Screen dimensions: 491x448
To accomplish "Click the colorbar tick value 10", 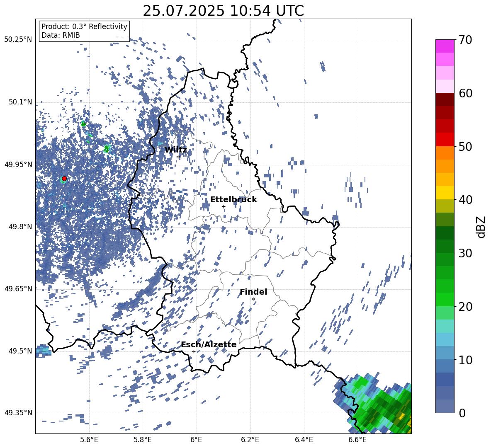I will pyautogui.click(x=465, y=360).
